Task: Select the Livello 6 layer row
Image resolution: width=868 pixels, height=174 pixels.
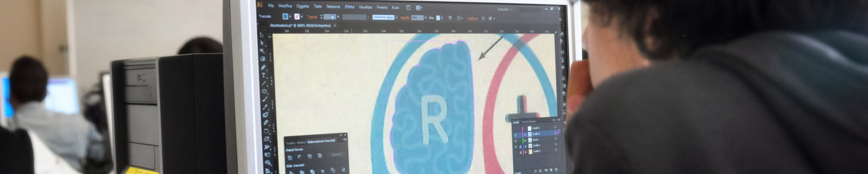Action: click(536, 128)
